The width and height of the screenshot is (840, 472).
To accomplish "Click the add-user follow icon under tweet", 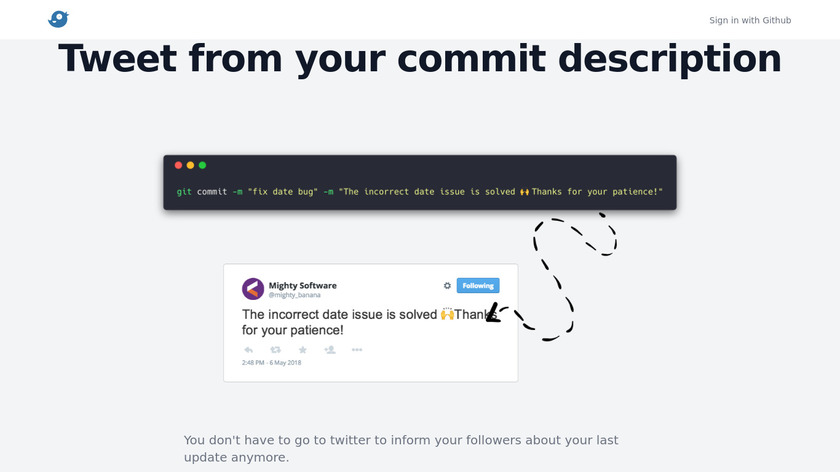I will pyautogui.click(x=330, y=349).
